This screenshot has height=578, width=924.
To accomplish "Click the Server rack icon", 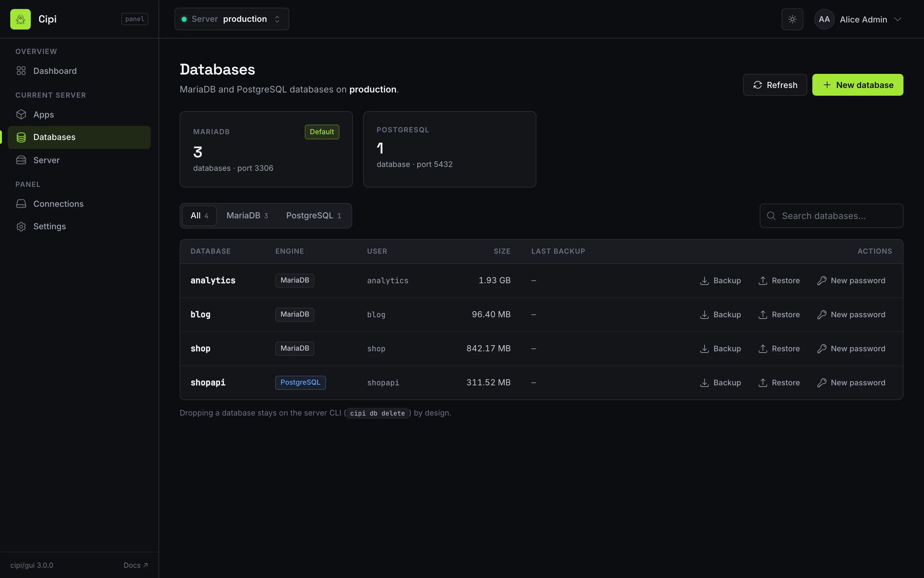I will 21,160.
